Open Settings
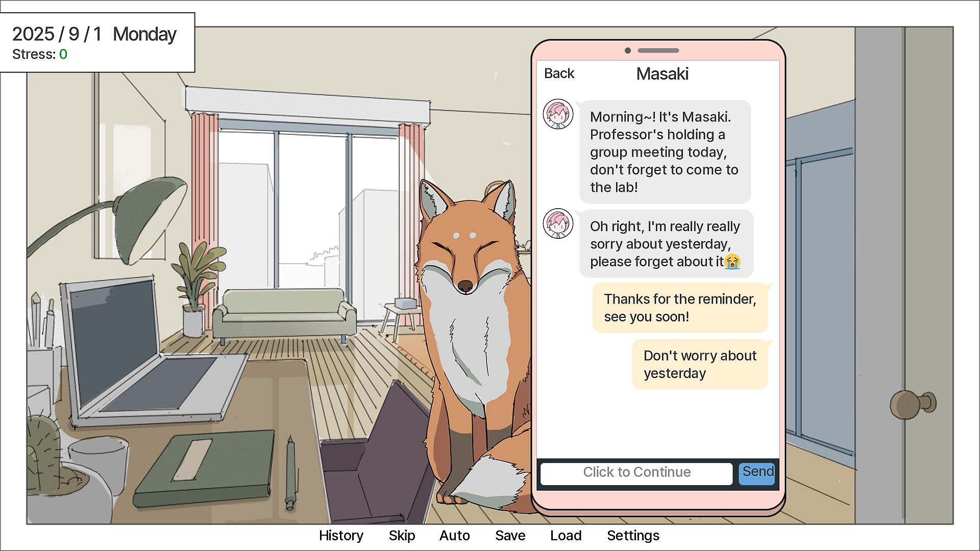The height and width of the screenshot is (551, 980). pyautogui.click(x=633, y=535)
